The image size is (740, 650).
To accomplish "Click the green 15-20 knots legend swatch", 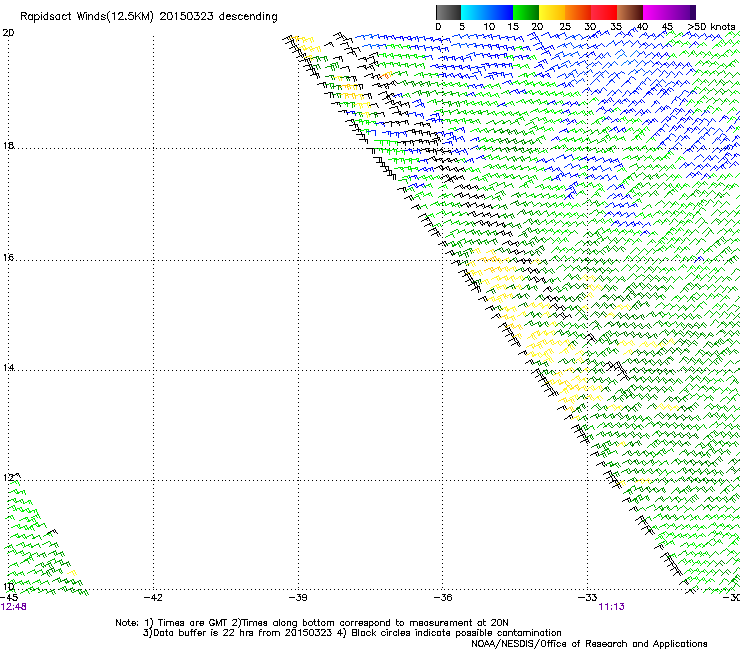I will pyautogui.click(x=526, y=12).
